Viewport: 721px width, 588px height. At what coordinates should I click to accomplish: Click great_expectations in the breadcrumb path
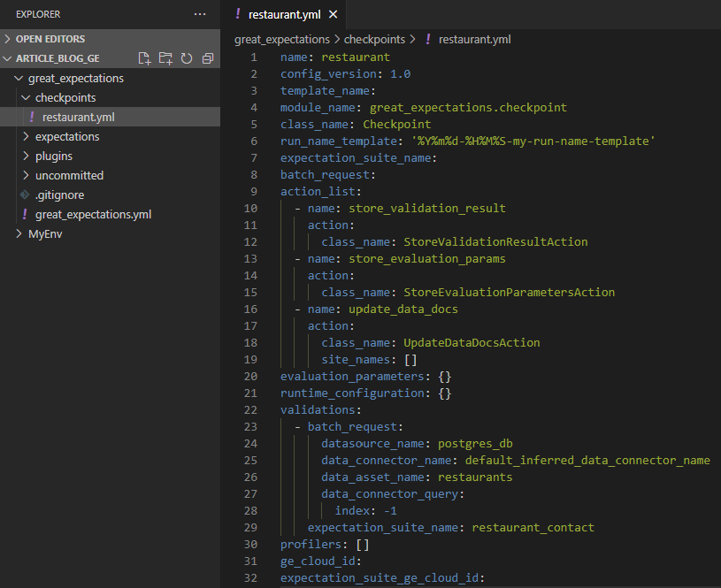pyautogui.click(x=281, y=39)
